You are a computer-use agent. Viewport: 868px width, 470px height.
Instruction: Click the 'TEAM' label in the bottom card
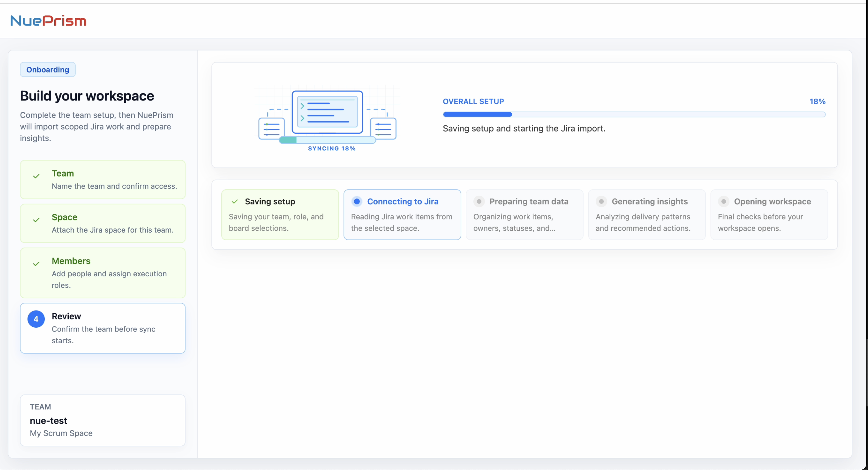click(x=40, y=407)
